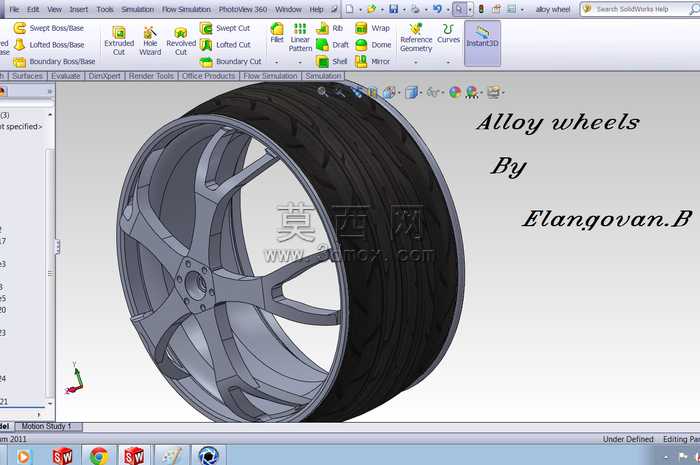Expand the Reference Geometry dropdown arrow

click(x=416, y=62)
